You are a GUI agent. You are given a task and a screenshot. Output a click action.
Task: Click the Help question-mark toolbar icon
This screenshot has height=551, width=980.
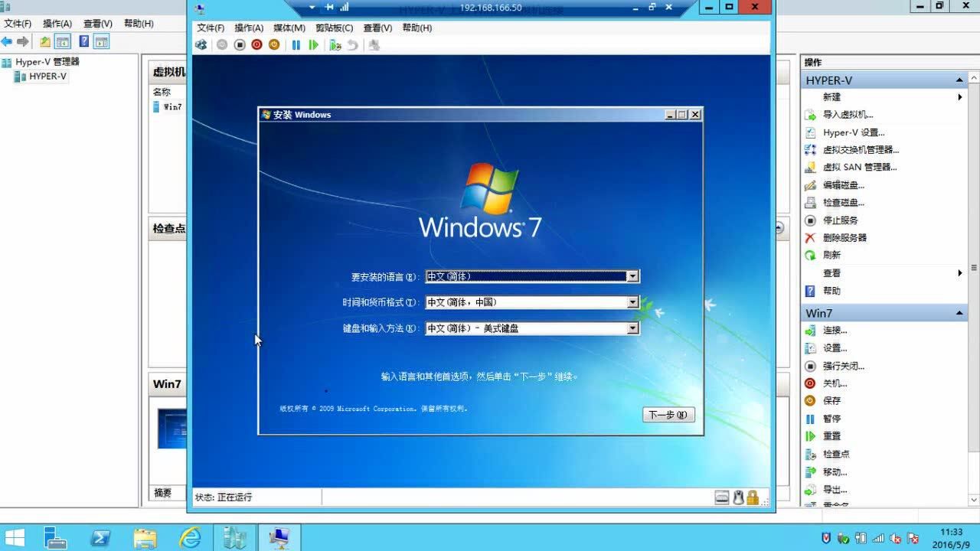[84, 41]
